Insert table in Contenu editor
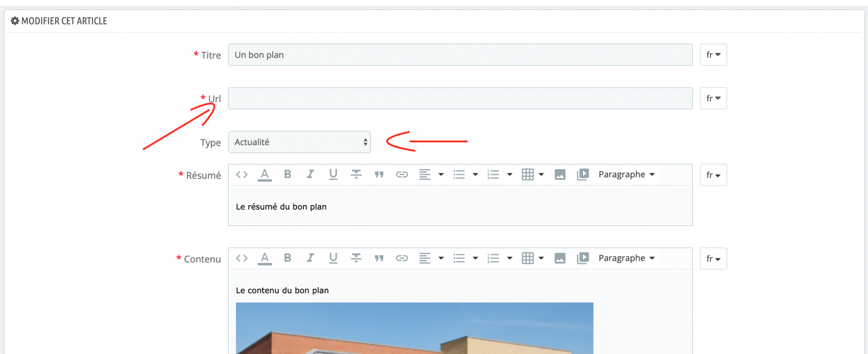 tap(533, 258)
